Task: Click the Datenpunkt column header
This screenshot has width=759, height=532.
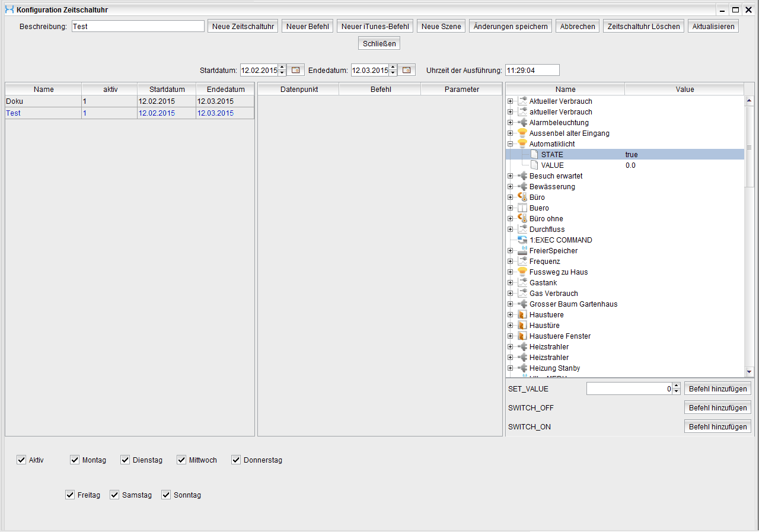Action: (298, 90)
